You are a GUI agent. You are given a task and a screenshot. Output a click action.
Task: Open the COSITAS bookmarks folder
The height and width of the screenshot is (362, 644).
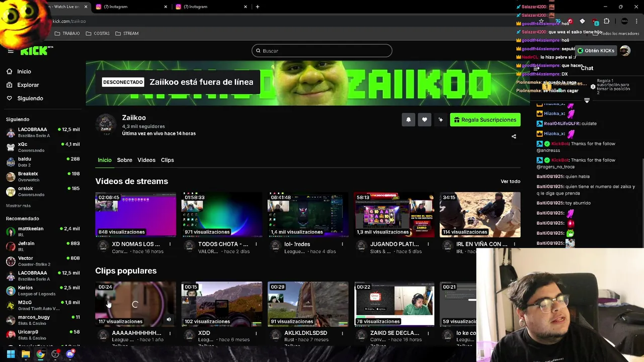[98, 33]
